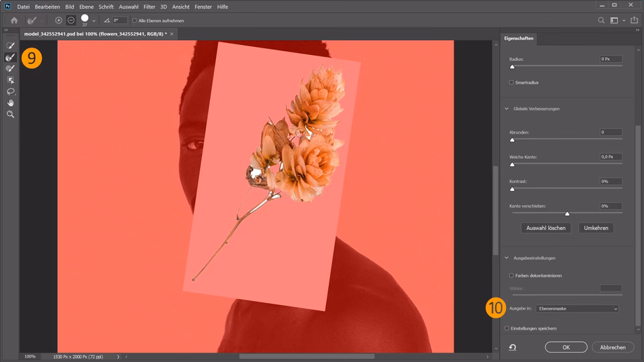Screen dimensions: 644x362
Task: Select the Lasso tool
Action: tap(11, 92)
